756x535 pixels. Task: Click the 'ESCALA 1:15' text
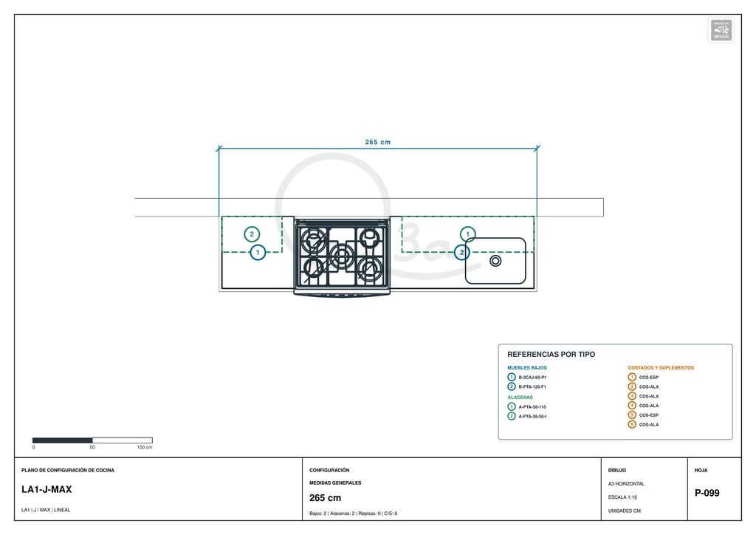622,497
